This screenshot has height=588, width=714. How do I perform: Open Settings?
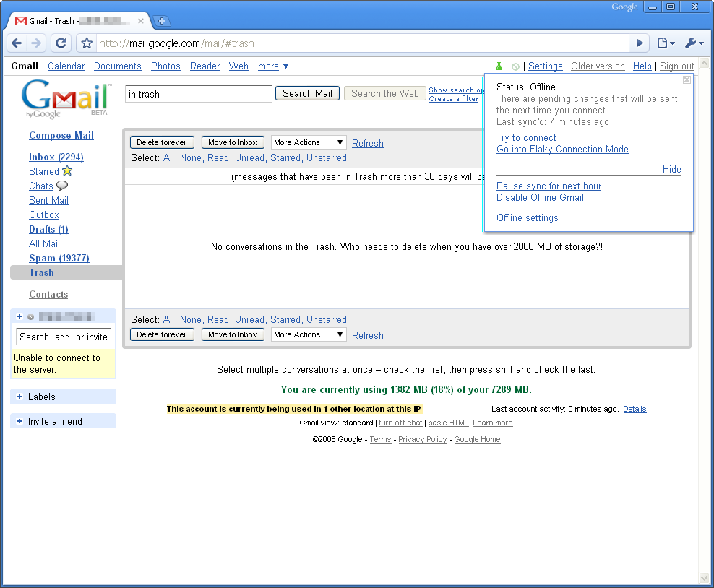tap(546, 66)
